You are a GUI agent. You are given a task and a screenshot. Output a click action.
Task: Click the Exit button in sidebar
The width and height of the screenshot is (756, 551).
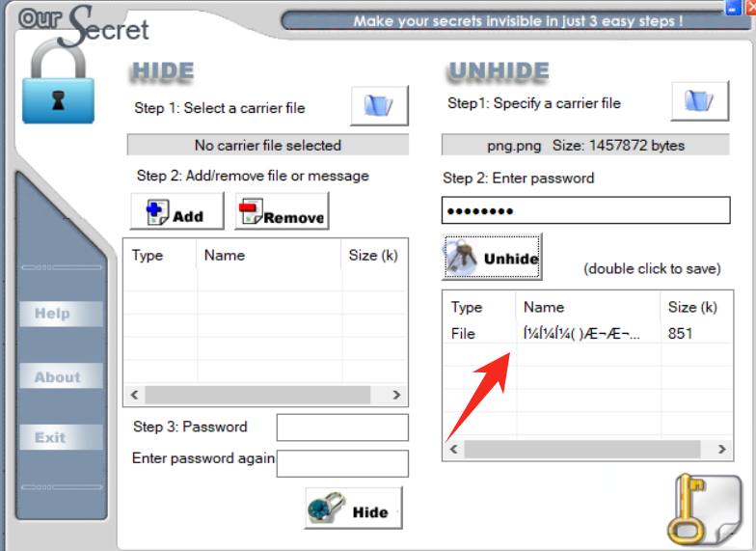click(x=62, y=437)
